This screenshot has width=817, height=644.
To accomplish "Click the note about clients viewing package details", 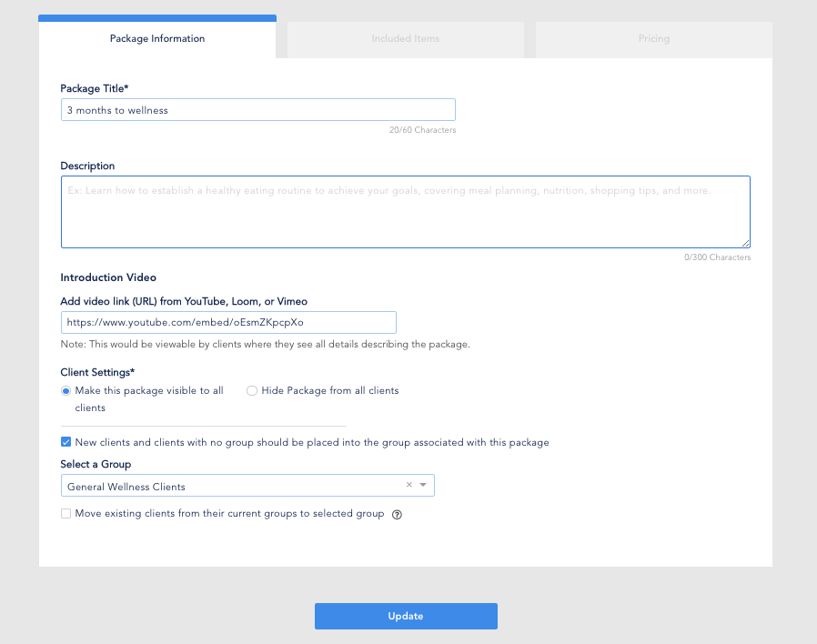I will coord(266,345).
